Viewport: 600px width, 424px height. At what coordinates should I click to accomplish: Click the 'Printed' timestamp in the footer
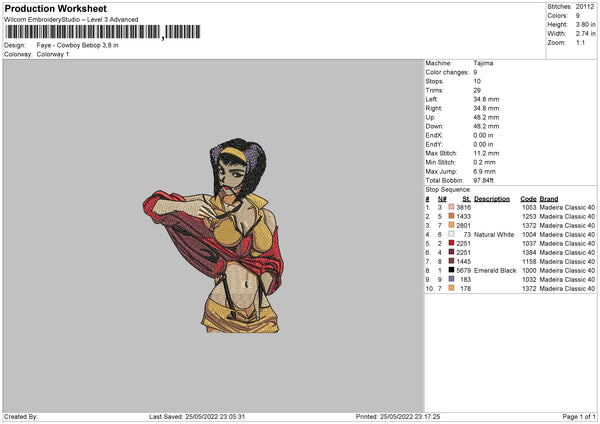(398, 417)
